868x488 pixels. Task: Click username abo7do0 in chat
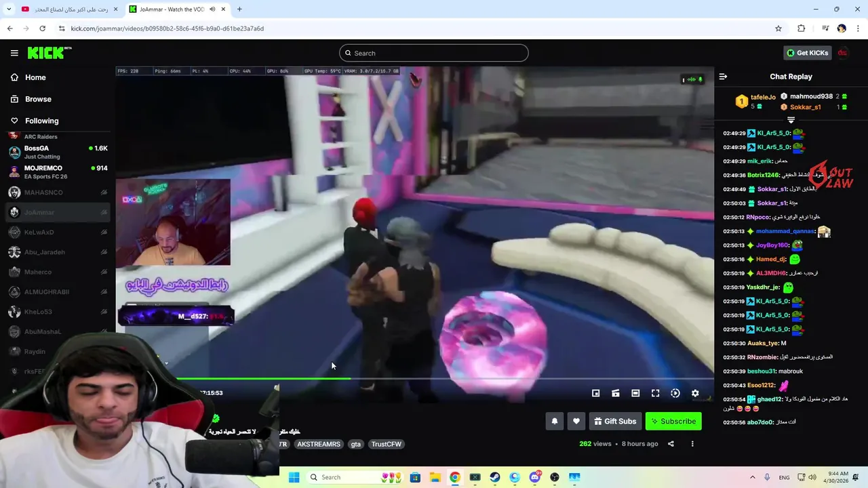tap(760, 422)
